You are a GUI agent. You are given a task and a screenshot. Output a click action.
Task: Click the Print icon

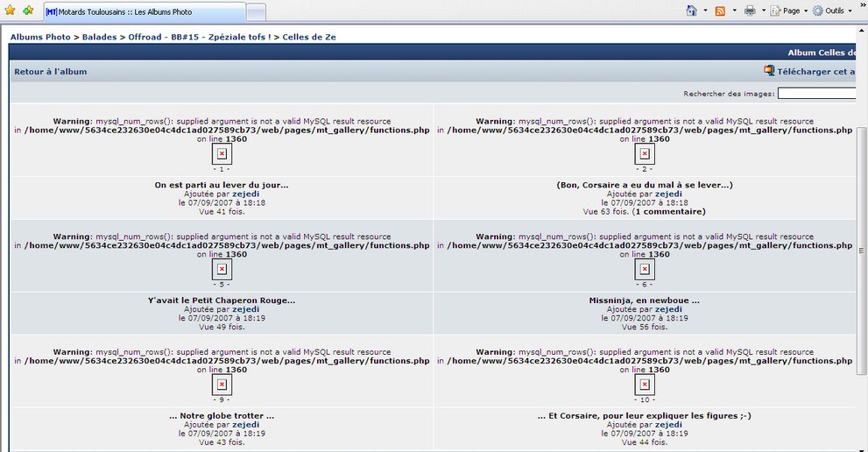point(750,11)
